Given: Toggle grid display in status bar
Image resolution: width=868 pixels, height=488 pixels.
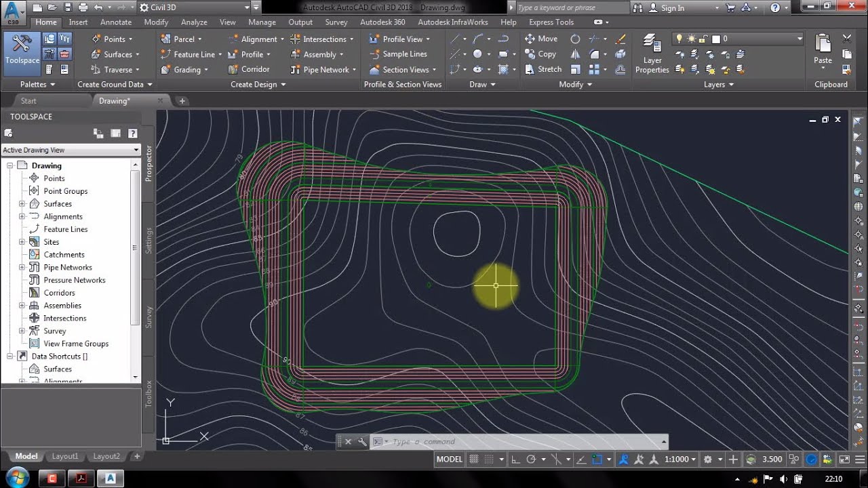Looking at the screenshot, I should [474, 460].
